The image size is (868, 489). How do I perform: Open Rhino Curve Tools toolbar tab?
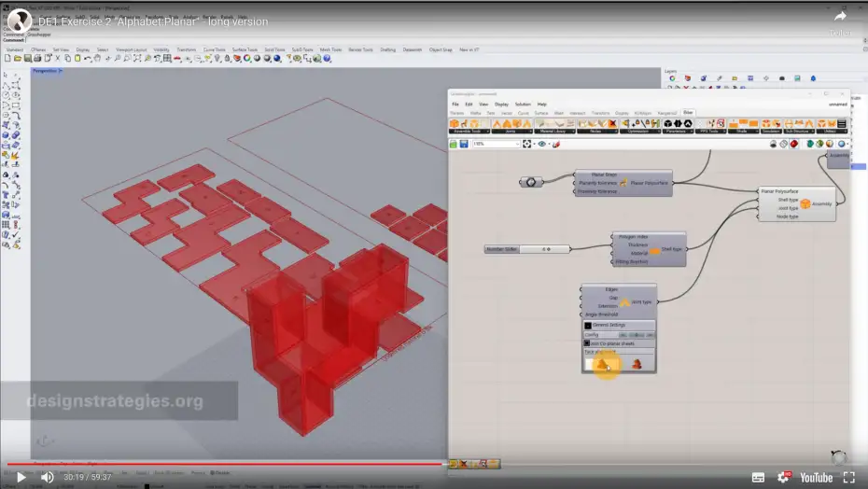(x=215, y=49)
